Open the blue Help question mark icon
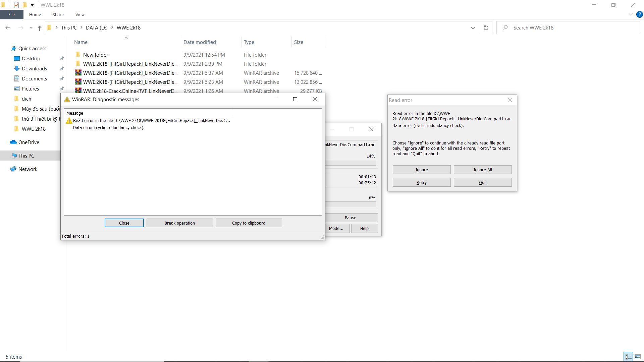Screen dimensions: 644x362 639,14
